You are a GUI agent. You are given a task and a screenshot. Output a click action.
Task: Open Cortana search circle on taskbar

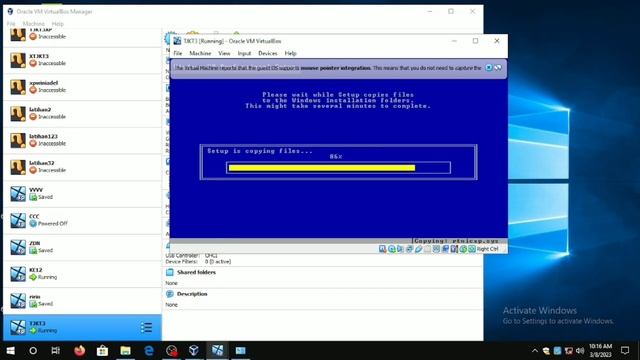(33, 351)
